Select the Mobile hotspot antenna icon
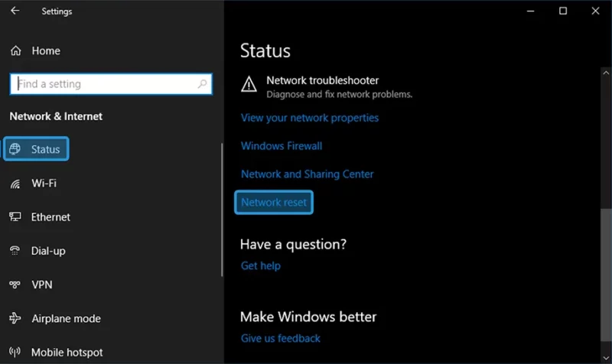 pyautogui.click(x=15, y=352)
